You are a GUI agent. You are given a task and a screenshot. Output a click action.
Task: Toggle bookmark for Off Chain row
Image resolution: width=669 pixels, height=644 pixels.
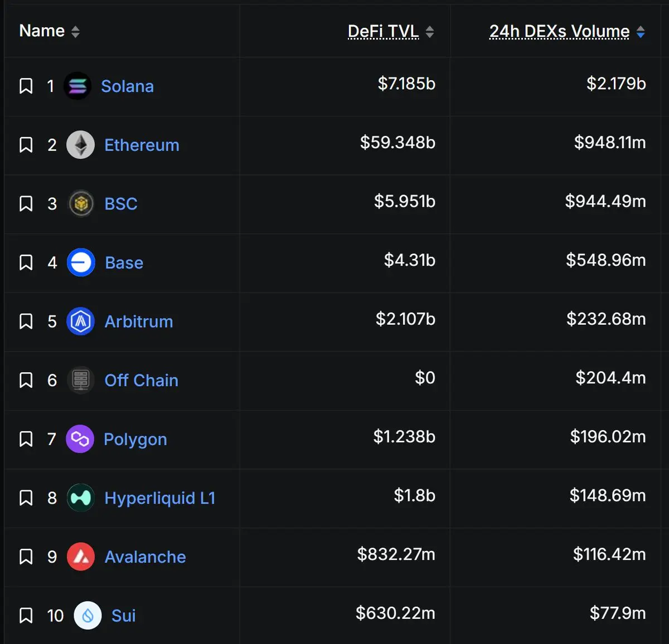(26, 380)
